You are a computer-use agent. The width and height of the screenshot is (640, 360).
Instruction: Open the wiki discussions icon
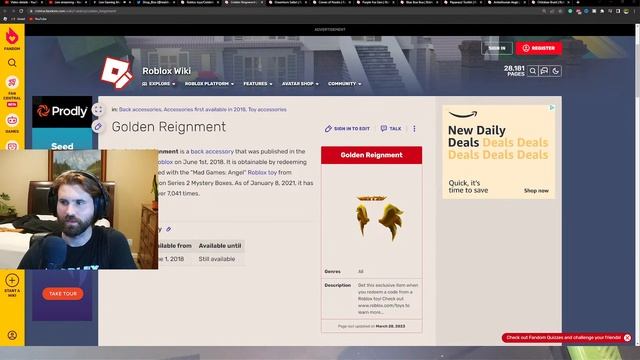pyautogui.click(x=544, y=71)
